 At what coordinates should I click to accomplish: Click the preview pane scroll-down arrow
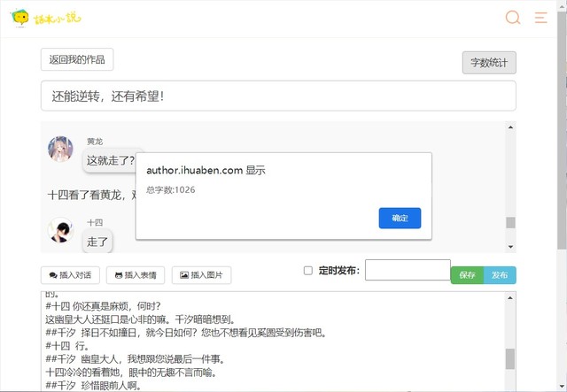(x=510, y=247)
